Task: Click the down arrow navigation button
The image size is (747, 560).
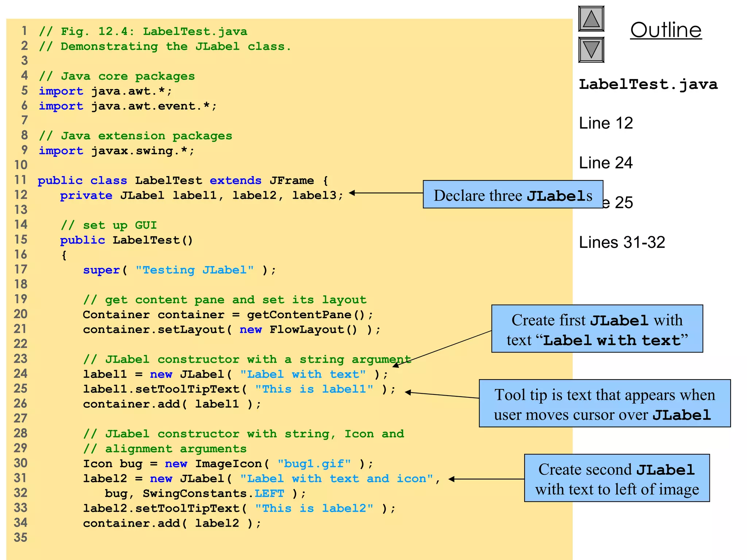Action: (591, 50)
